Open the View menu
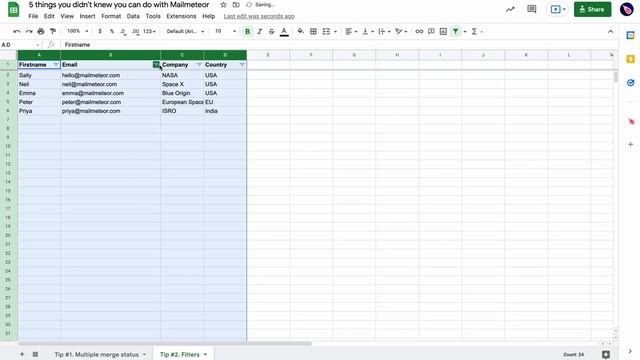 67,16
